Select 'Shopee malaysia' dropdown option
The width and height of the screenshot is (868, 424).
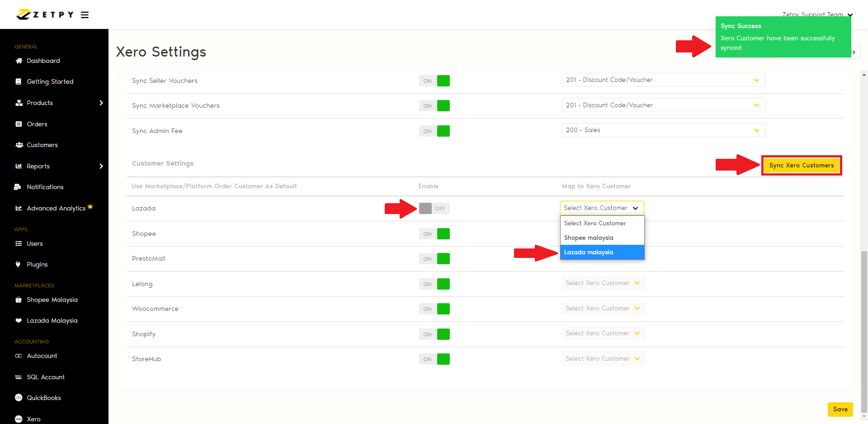602,238
